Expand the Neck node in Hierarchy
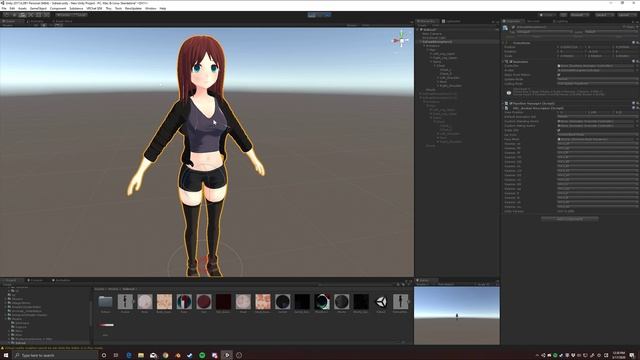The height and width of the screenshot is (360, 640). (x=438, y=82)
